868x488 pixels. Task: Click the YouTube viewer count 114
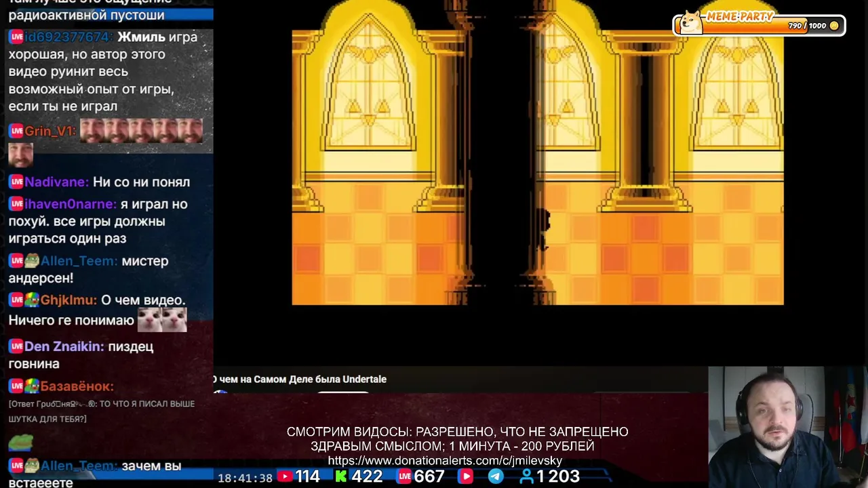(307, 476)
